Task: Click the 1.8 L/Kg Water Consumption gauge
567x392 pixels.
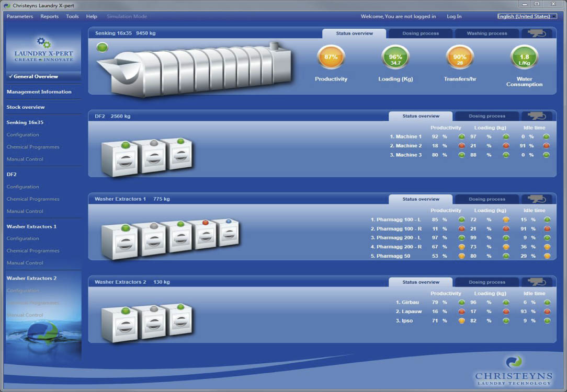Action: [x=524, y=57]
